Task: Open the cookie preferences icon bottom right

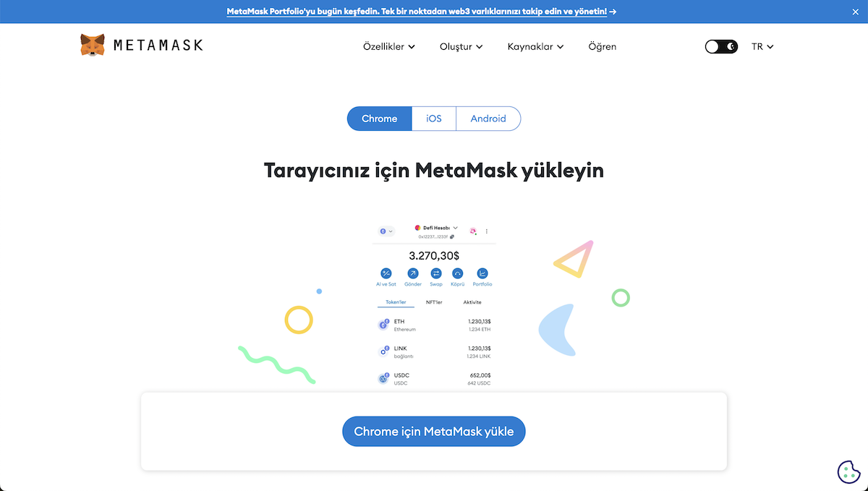Action: click(848, 471)
